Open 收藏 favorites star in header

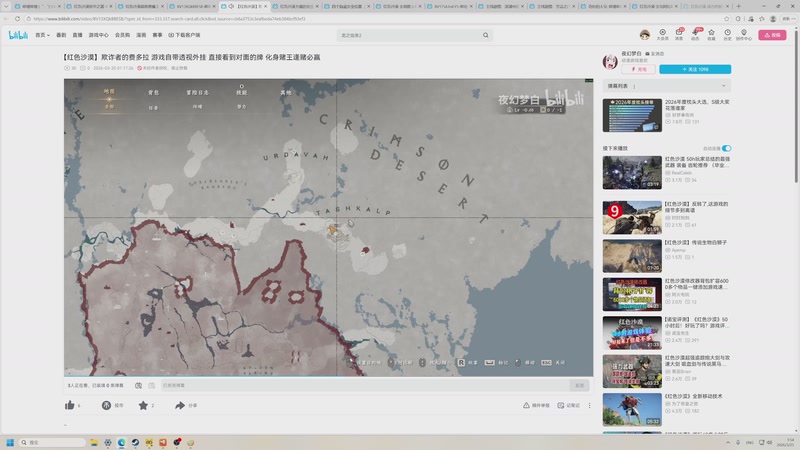coord(711,35)
